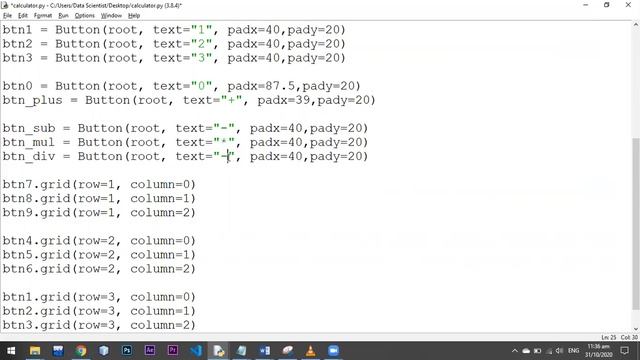Show hidden system tray icons
640x360 pixels.
click(x=515, y=351)
